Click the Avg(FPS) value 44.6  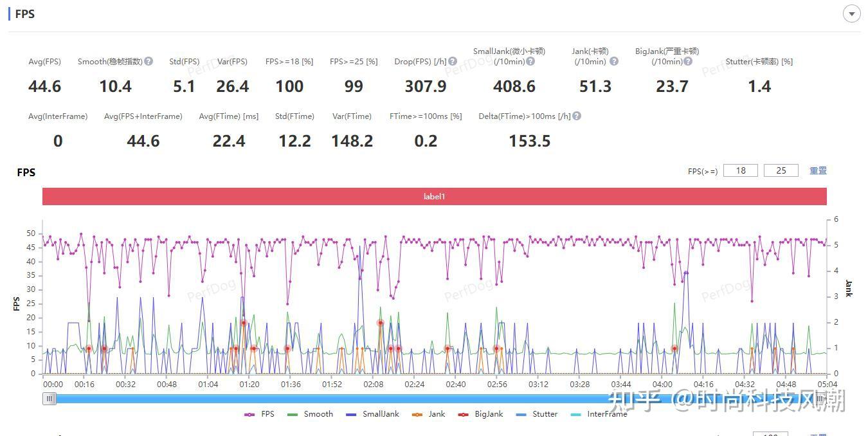point(44,86)
